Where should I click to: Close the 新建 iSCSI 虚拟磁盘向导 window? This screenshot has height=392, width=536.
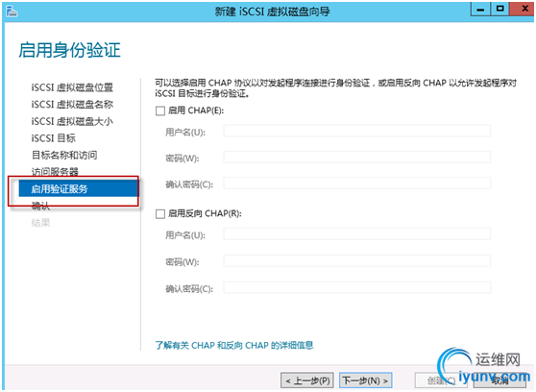523,9
